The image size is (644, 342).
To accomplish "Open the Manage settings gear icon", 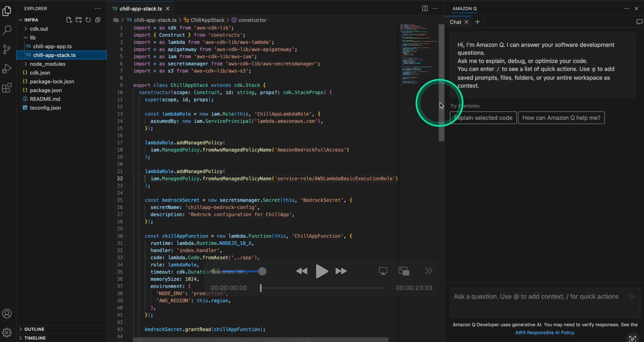I will coord(7,333).
